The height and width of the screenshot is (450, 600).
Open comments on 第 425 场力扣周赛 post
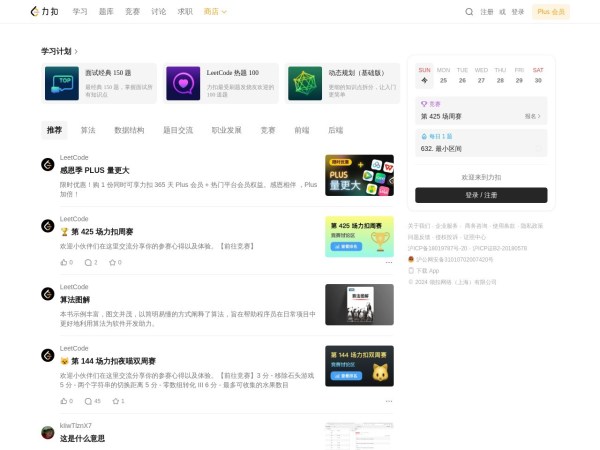pyautogui.click(x=90, y=262)
